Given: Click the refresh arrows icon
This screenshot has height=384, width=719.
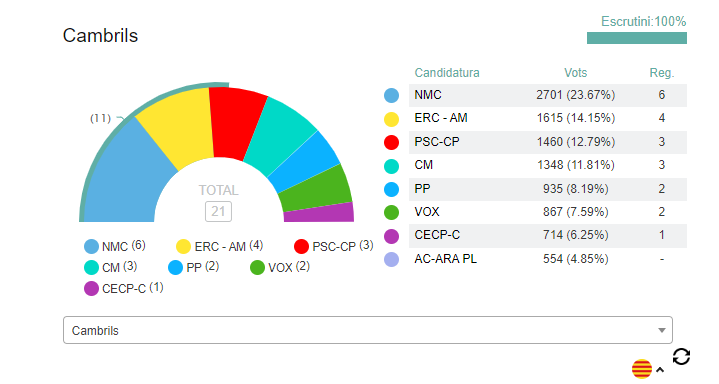Looking at the screenshot, I should 681,356.
